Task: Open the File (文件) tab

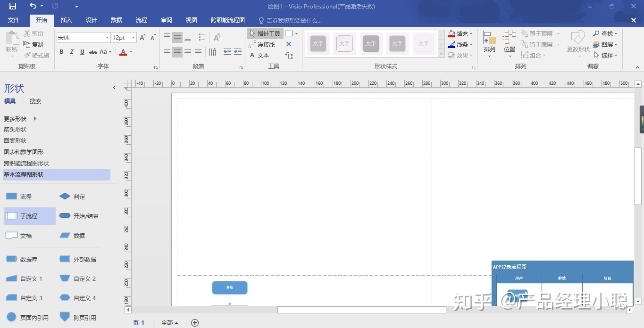Action: coord(14,20)
